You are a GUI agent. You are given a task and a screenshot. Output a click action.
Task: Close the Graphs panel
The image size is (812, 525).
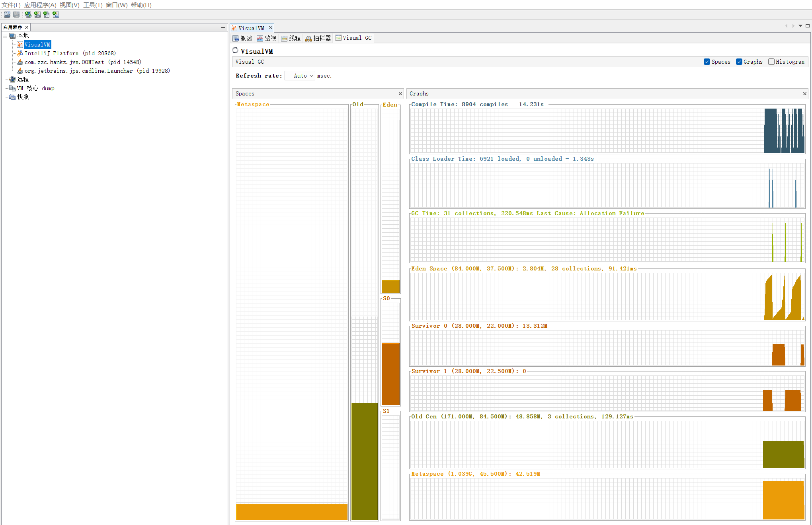pyautogui.click(x=805, y=94)
